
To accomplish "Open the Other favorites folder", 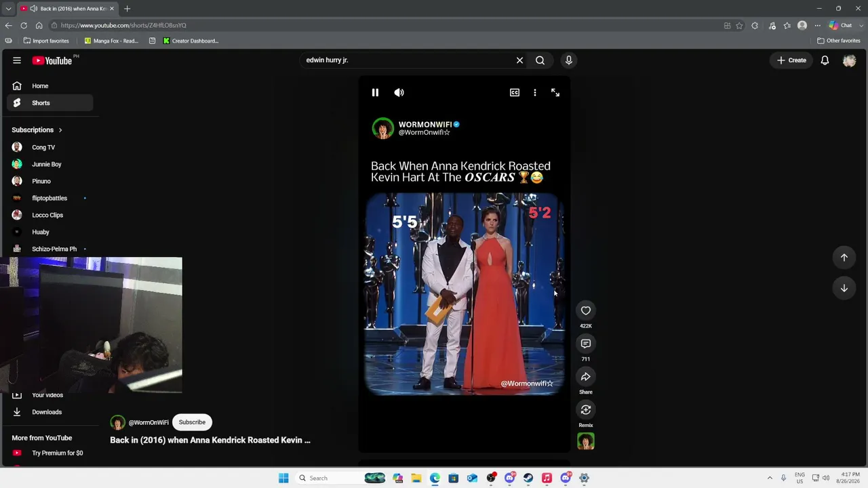I will click(839, 41).
